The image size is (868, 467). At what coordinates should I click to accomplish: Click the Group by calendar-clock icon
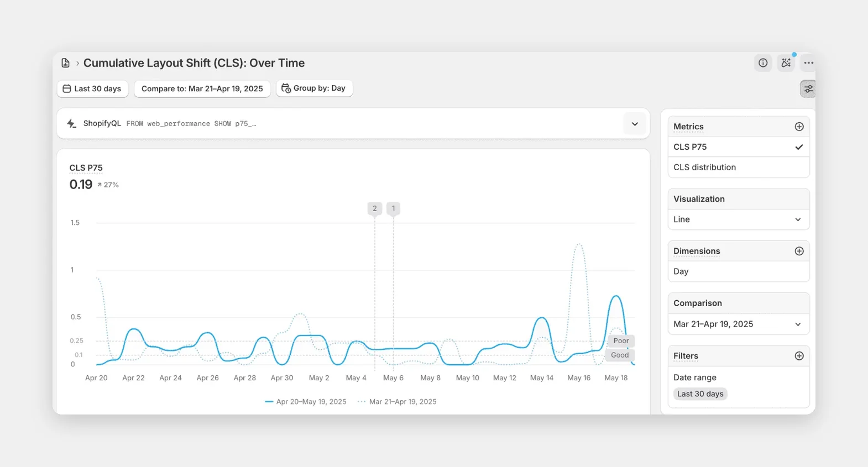click(x=286, y=88)
